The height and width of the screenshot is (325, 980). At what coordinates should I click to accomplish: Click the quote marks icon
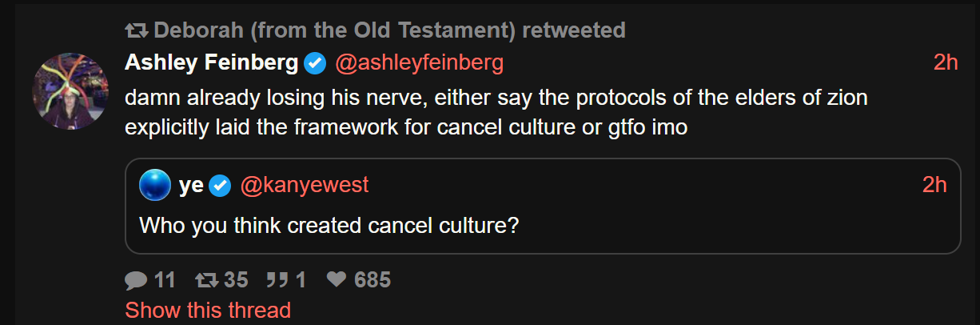pyautogui.click(x=277, y=280)
